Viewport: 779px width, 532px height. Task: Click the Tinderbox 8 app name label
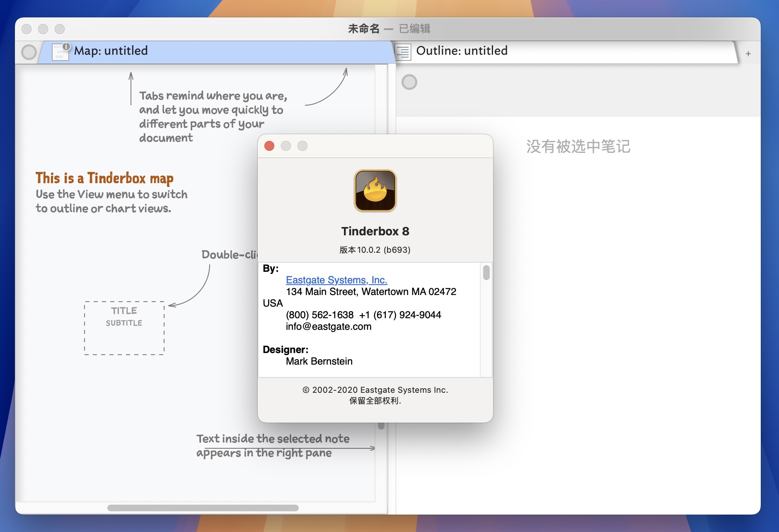[x=375, y=231]
